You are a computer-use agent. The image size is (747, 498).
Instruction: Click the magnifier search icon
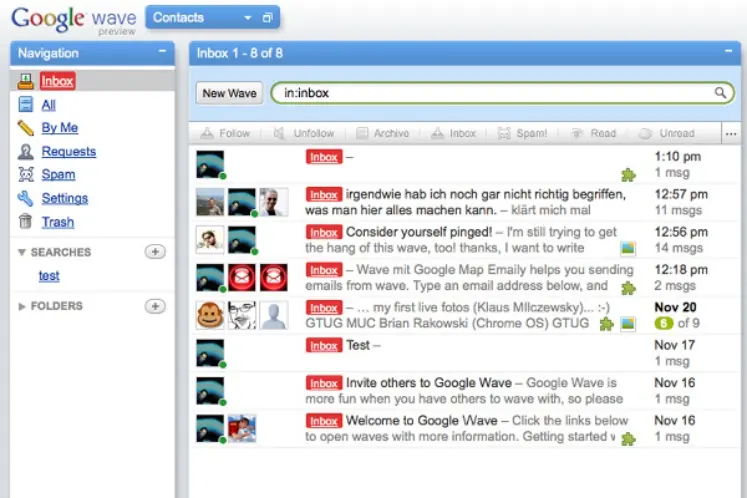tap(720, 92)
